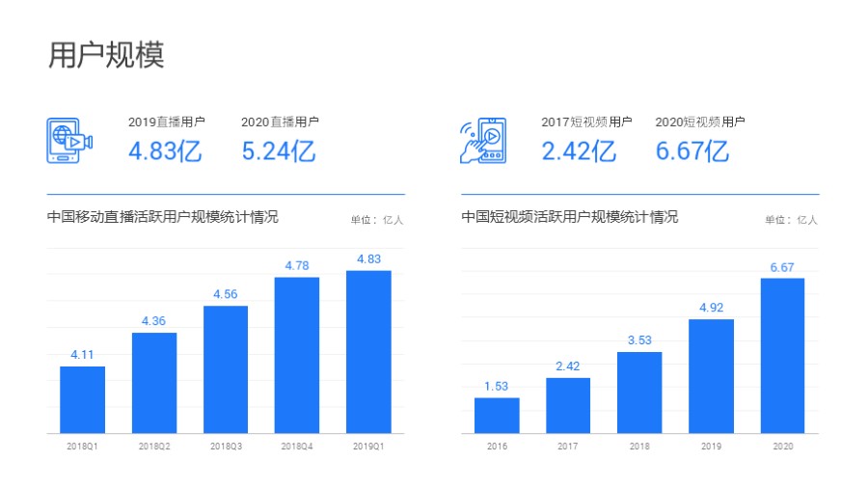
Task: Click the 2018Q2 bar in live chart
Action: point(154,383)
